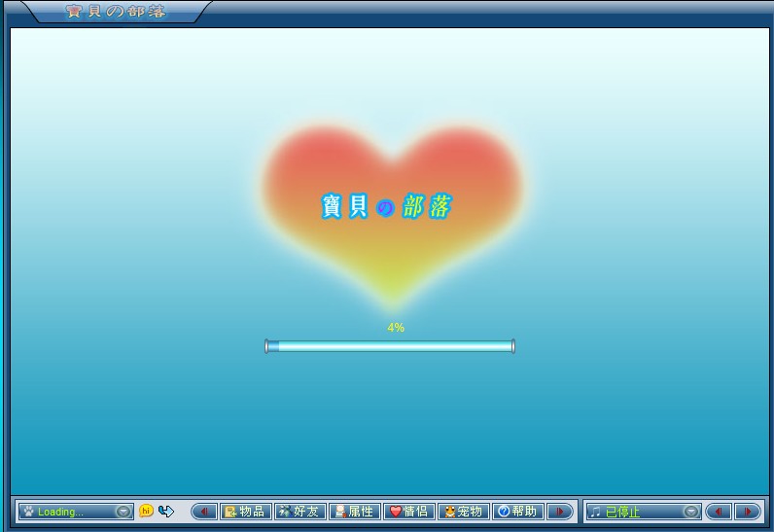The height and width of the screenshot is (532, 774).
Task: Open the 属性 (Attributes) panel
Action: point(354,512)
